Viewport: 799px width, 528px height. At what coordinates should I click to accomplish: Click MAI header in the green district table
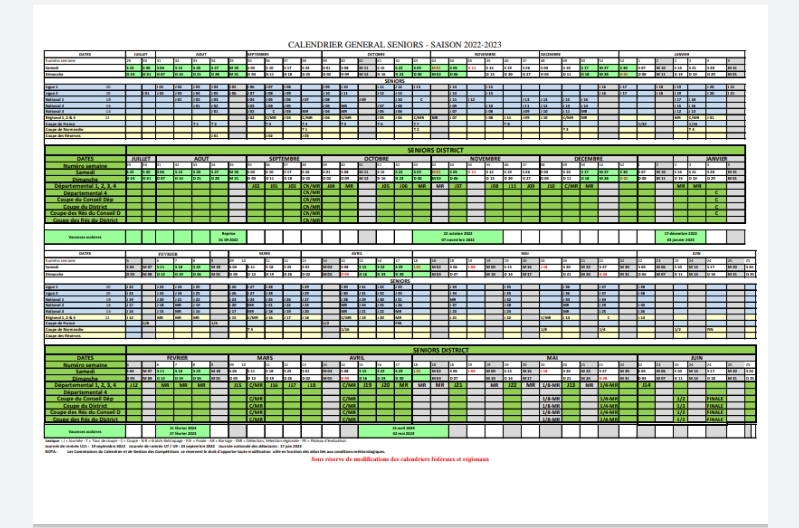pos(552,357)
